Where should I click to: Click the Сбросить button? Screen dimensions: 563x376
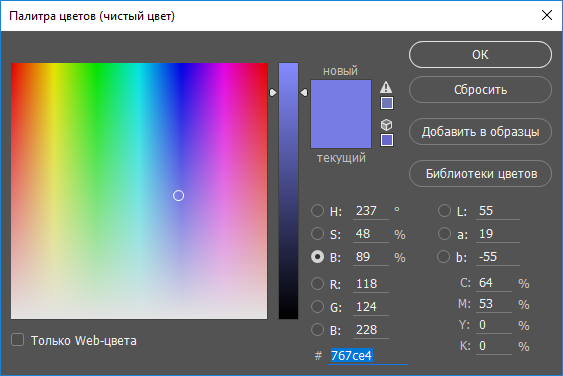pos(480,89)
